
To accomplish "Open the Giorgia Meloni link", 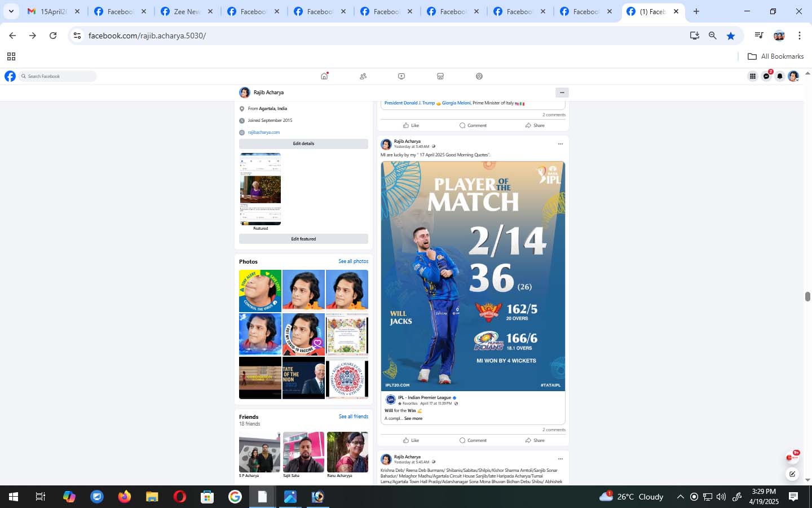I will click(456, 103).
